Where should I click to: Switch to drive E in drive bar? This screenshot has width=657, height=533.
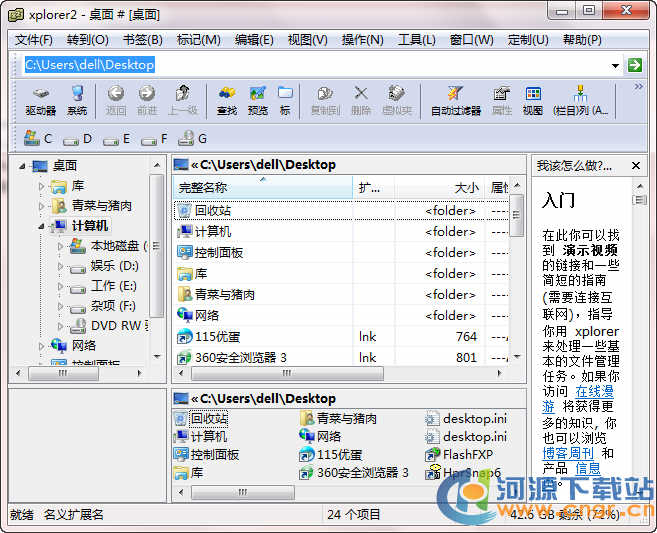(x=116, y=138)
